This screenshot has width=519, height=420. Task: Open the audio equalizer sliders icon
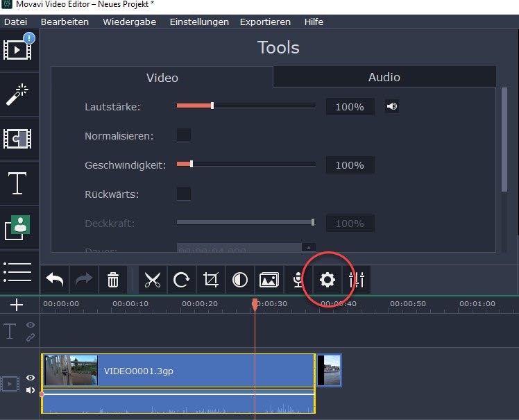[357, 280]
